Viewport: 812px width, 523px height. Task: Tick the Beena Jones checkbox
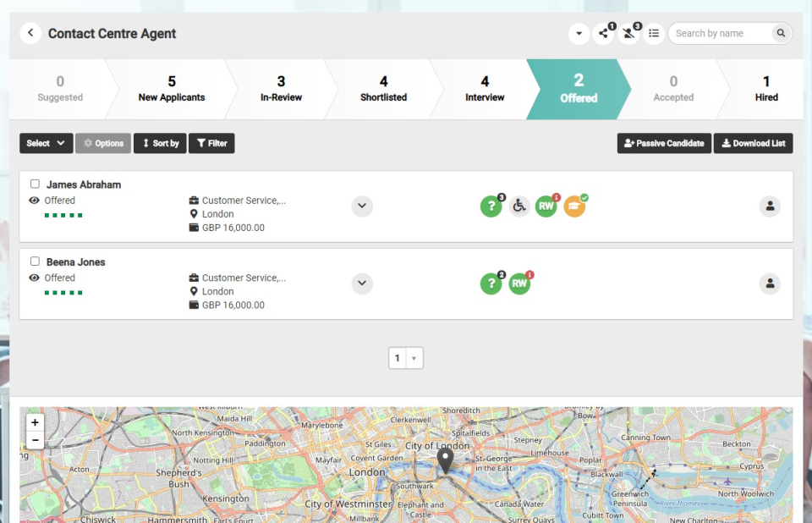point(35,261)
